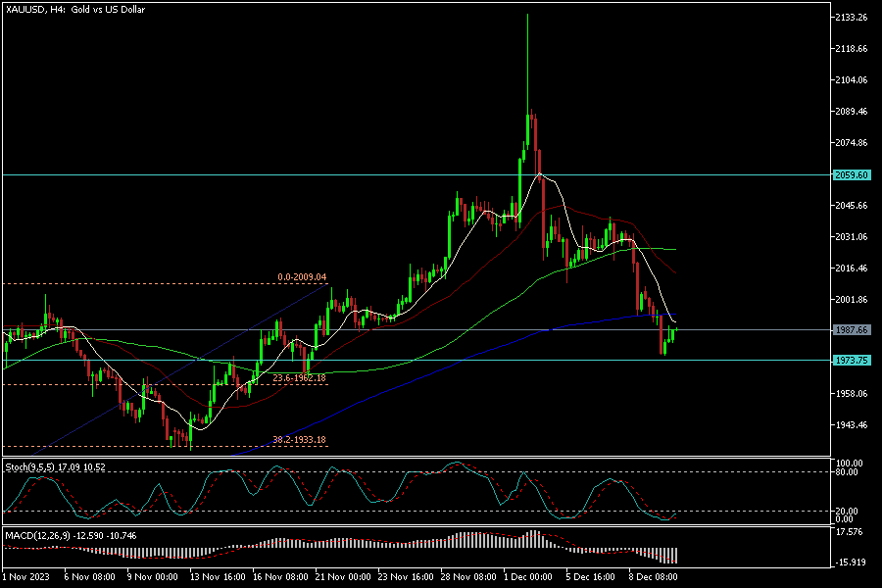
Task: Click the tall green spike candle wick
Action: 527,59
